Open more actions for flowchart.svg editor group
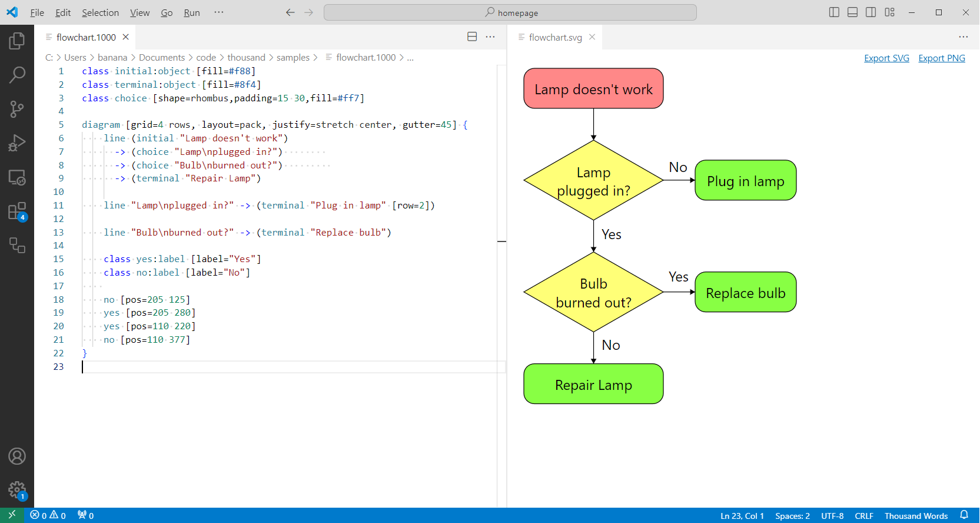The image size is (980, 523). [964, 37]
